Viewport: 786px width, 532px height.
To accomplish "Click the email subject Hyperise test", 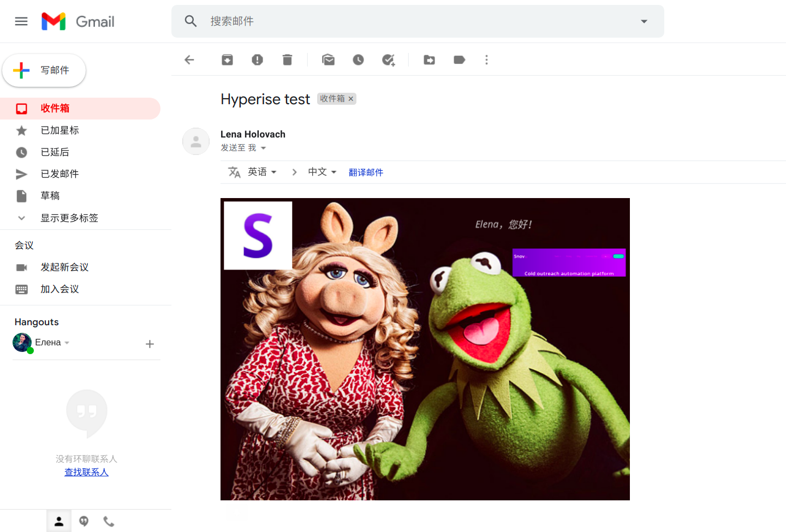I will tap(265, 99).
